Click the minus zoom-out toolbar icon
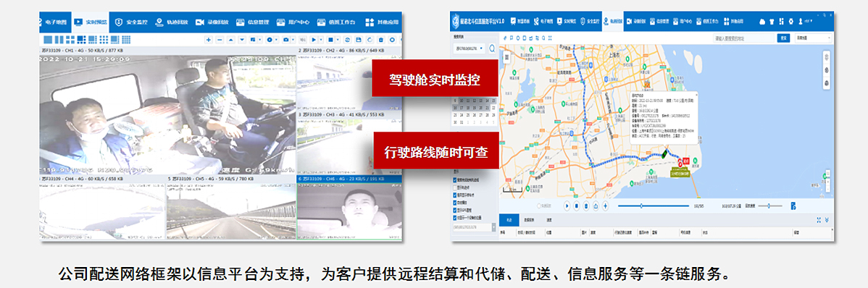 [220, 40]
